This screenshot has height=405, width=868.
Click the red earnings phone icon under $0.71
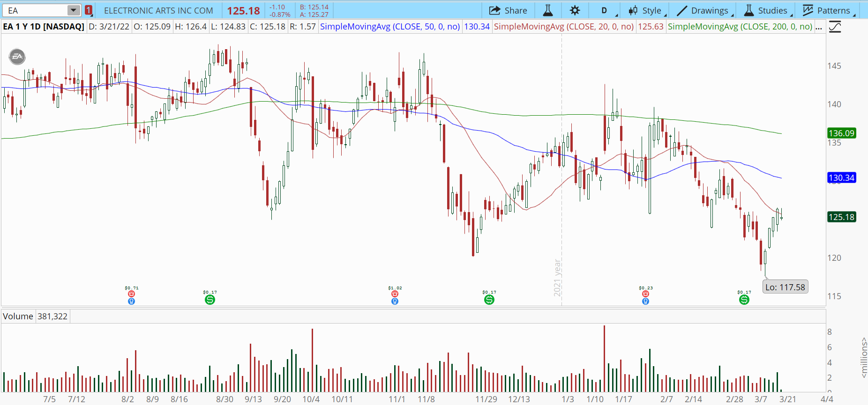coord(131,294)
